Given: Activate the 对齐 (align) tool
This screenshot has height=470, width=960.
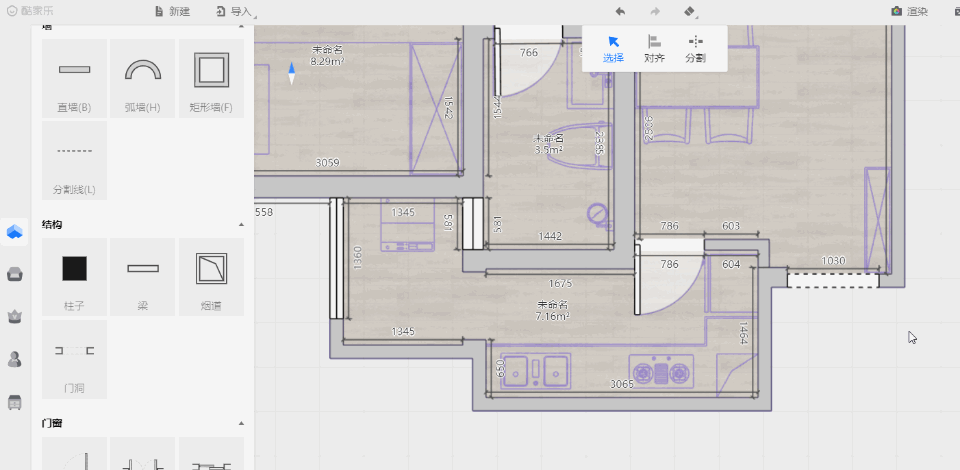Looking at the screenshot, I should [654, 48].
